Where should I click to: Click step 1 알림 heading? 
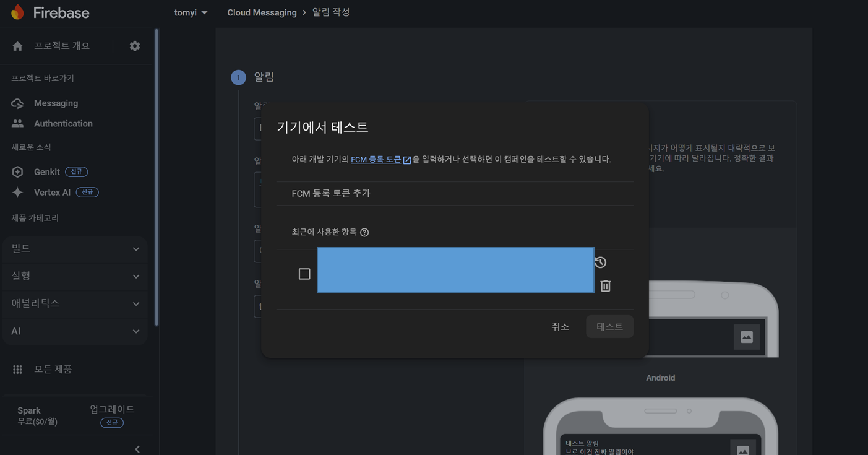264,77
